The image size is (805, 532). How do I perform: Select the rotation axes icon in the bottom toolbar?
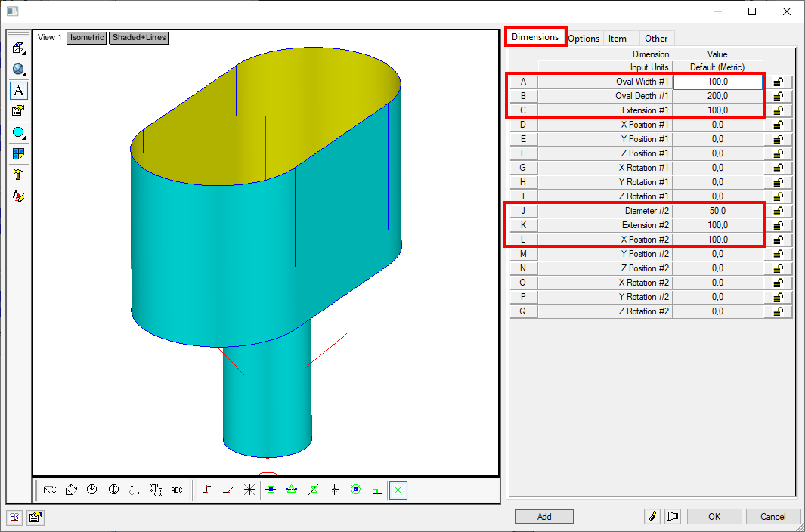(x=134, y=490)
